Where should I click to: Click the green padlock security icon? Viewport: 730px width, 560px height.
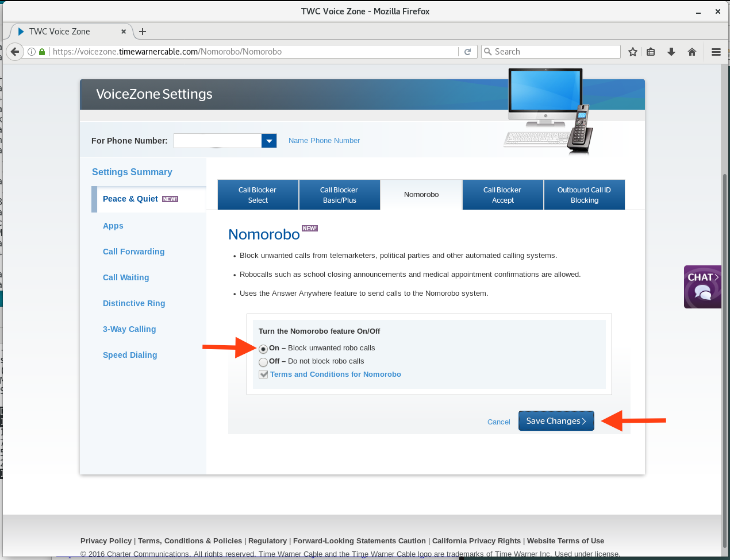click(x=42, y=52)
